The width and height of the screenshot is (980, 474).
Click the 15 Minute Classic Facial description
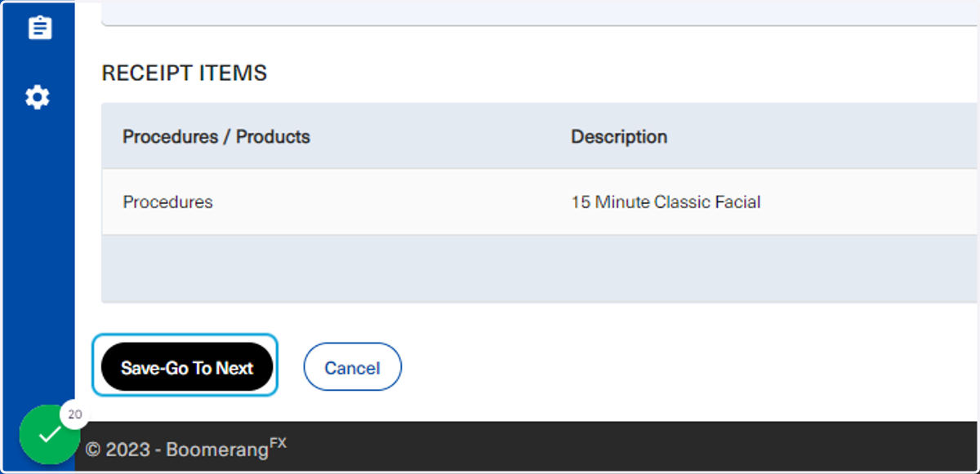pyautogui.click(x=666, y=202)
